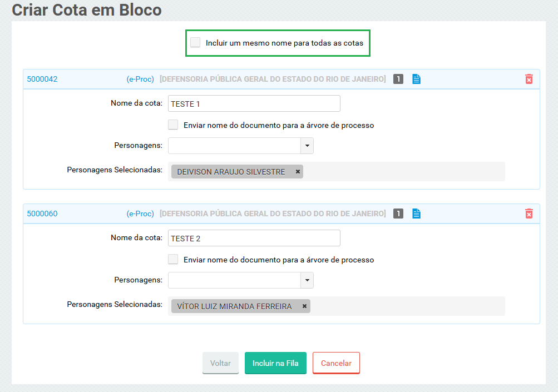Delete process 5000060 with red trash icon
The image size is (558, 392).
point(529,214)
